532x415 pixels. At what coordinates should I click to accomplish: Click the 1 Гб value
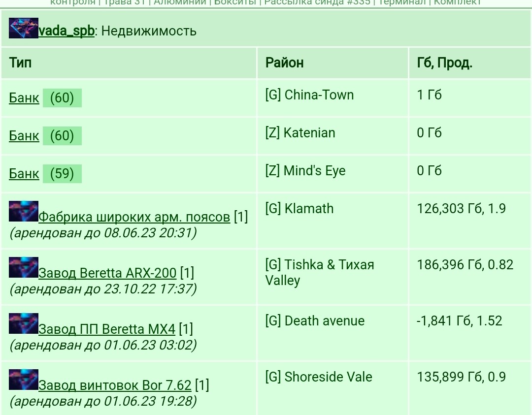point(429,95)
